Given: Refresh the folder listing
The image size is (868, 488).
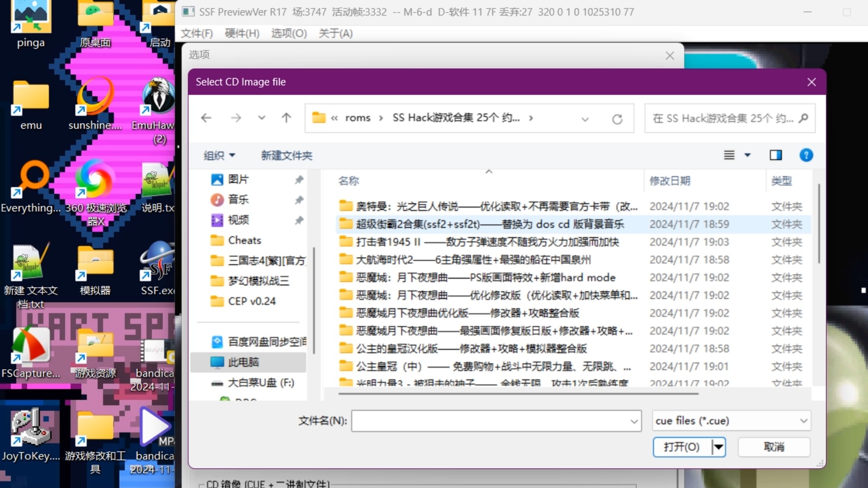Looking at the screenshot, I should pyautogui.click(x=617, y=119).
